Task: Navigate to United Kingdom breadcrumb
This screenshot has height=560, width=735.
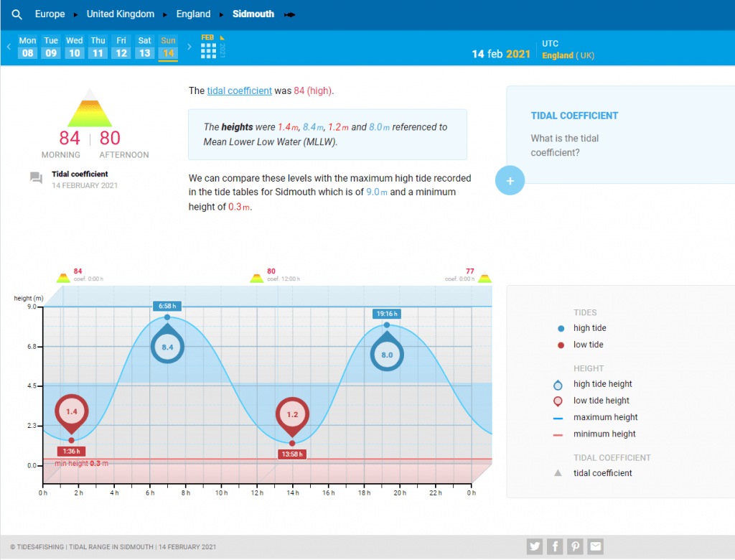Action: pos(120,14)
